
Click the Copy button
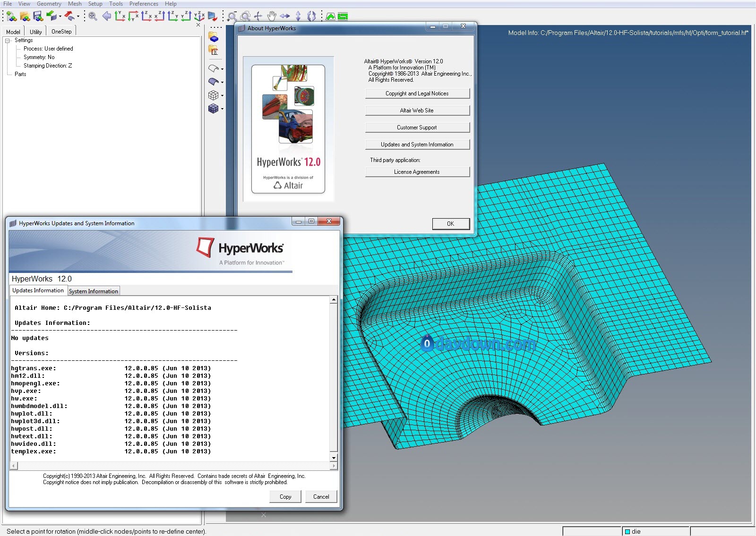tap(285, 497)
